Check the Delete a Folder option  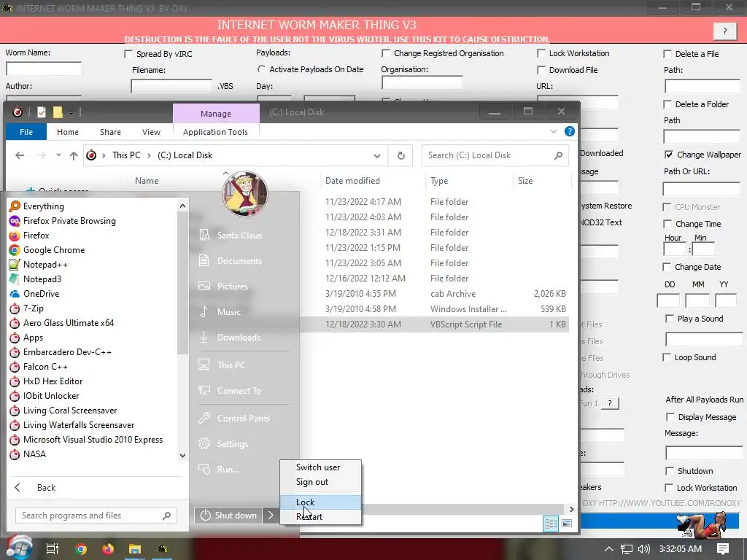point(667,104)
